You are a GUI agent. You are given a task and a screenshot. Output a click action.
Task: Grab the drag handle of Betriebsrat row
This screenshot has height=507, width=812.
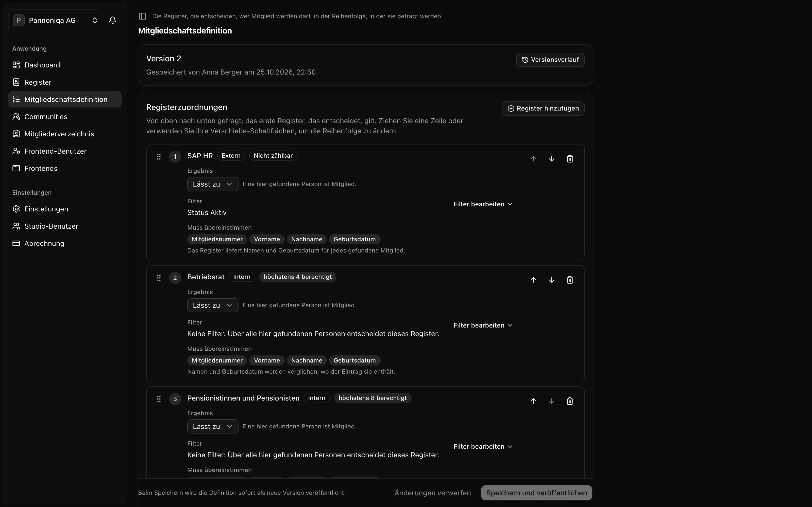click(159, 278)
